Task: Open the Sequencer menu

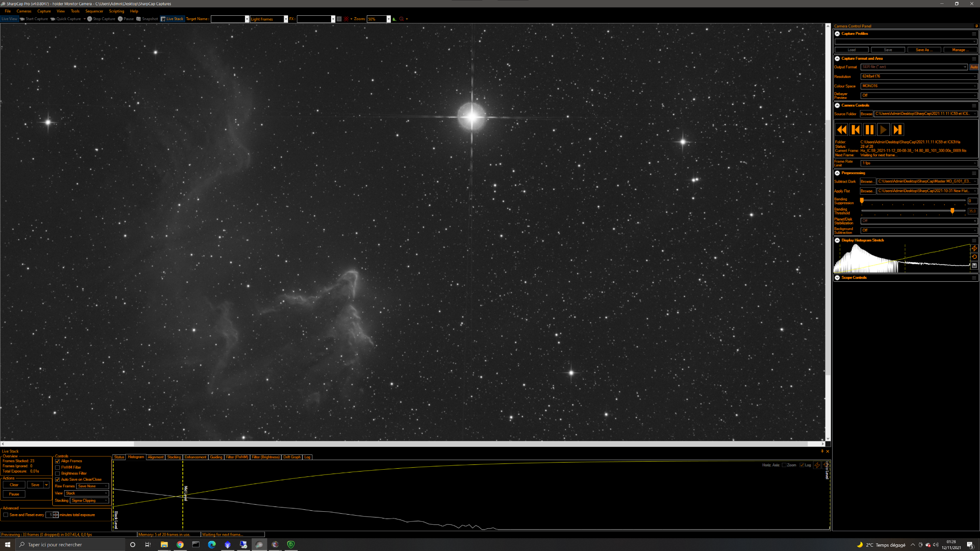Action: pos(94,11)
